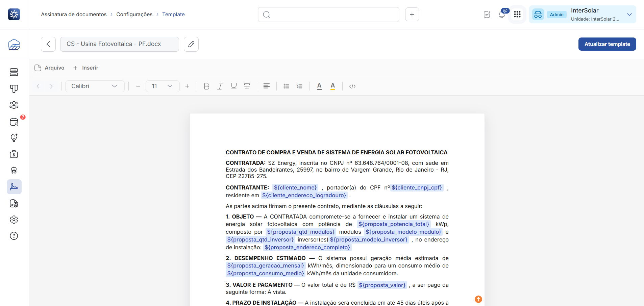Insert a numbered list
Image resolution: width=644 pixels, height=306 pixels.
pyautogui.click(x=299, y=86)
